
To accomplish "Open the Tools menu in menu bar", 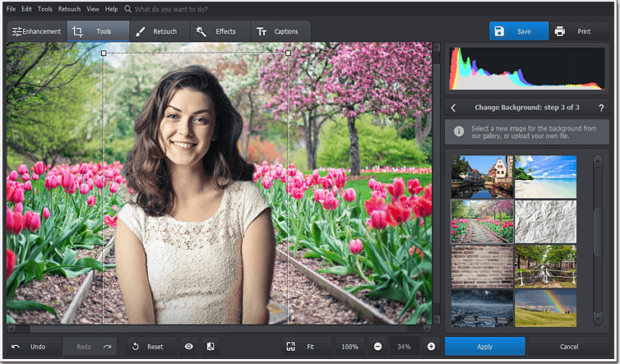I will point(45,9).
